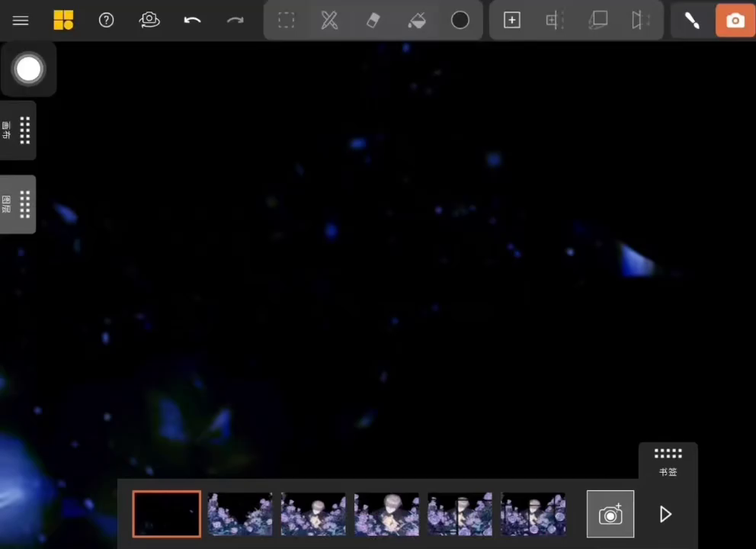Image resolution: width=756 pixels, height=549 pixels.
Task: Select the dashed rectangle selection tool
Action: 287,21
